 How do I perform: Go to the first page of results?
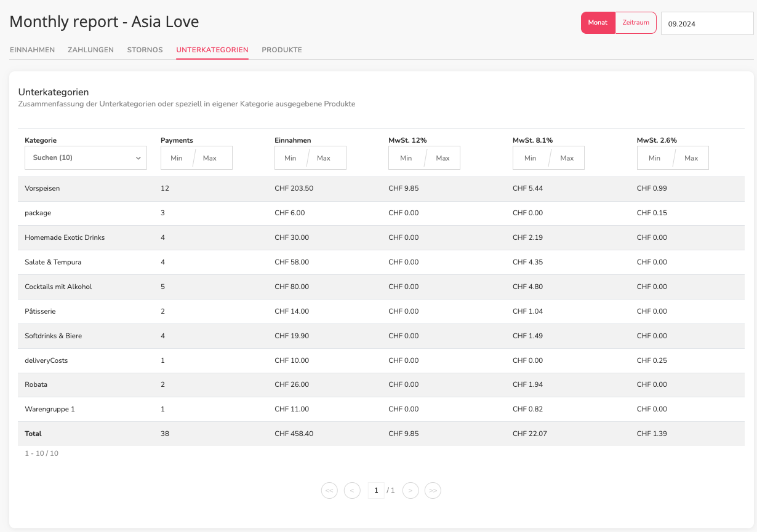pos(329,490)
